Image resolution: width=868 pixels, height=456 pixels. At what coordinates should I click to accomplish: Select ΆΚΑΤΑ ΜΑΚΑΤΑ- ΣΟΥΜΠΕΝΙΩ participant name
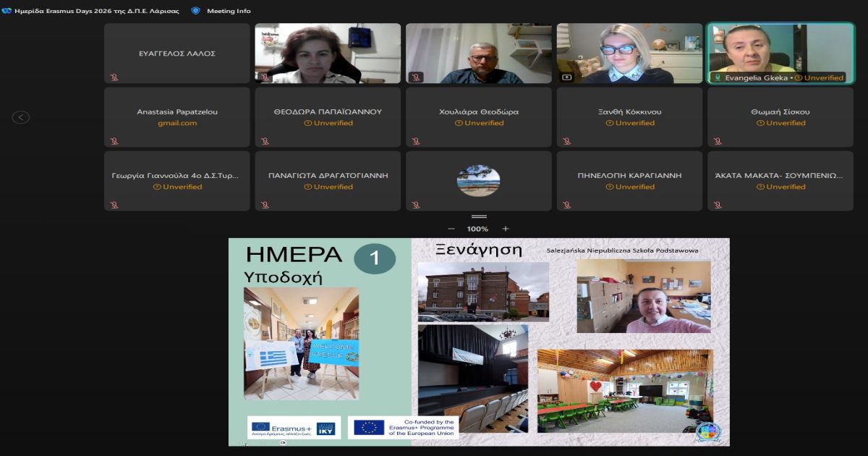779,176
